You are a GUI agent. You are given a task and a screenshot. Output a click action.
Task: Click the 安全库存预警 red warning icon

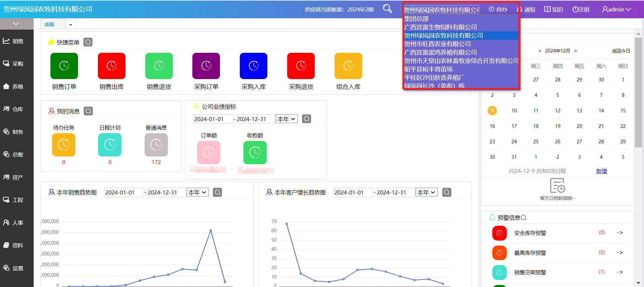[x=499, y=233]
